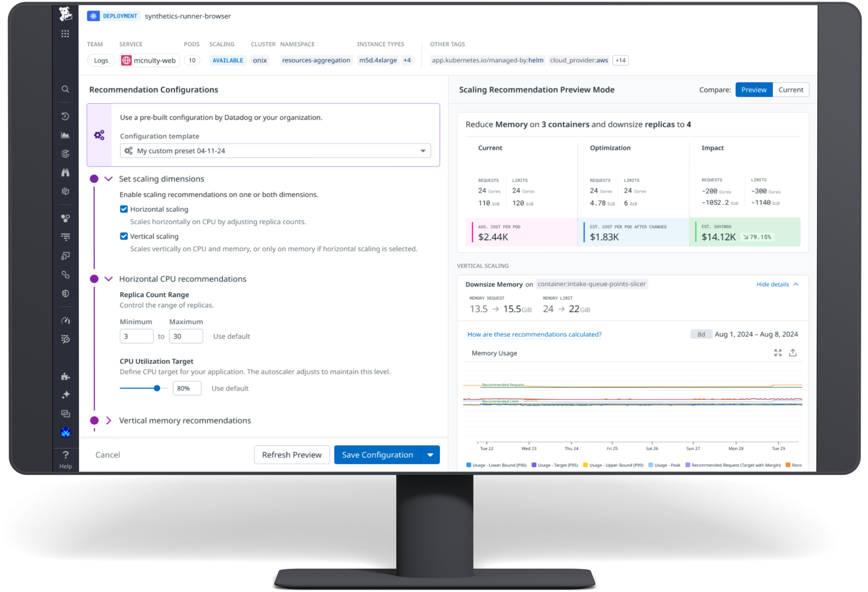Open the apps grid in the sidebar

(65, 34)
